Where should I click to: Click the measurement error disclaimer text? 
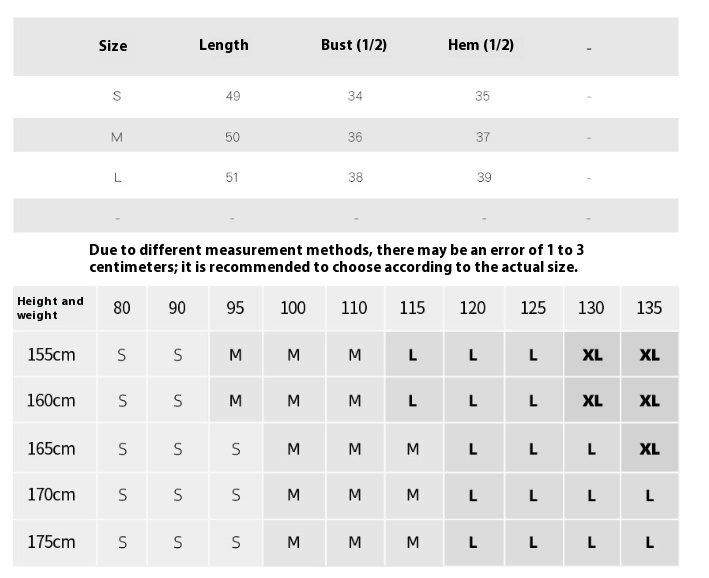coord(334,258)
